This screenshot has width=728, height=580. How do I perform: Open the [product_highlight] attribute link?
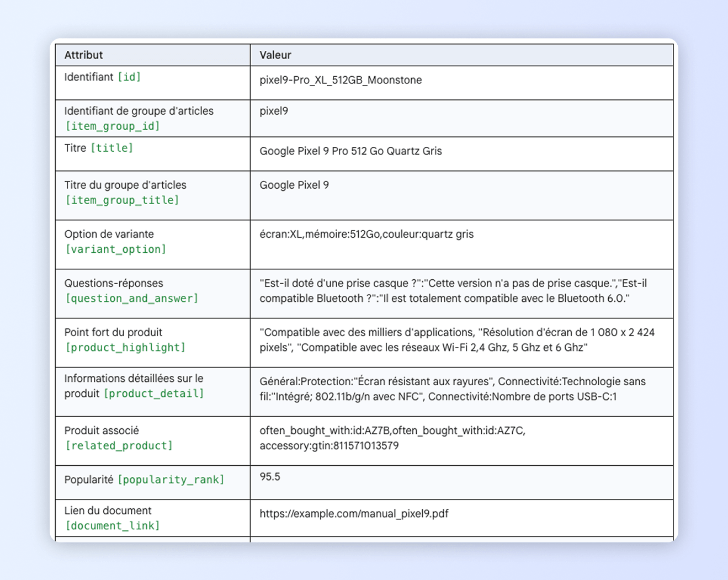(x=125, y=347)
